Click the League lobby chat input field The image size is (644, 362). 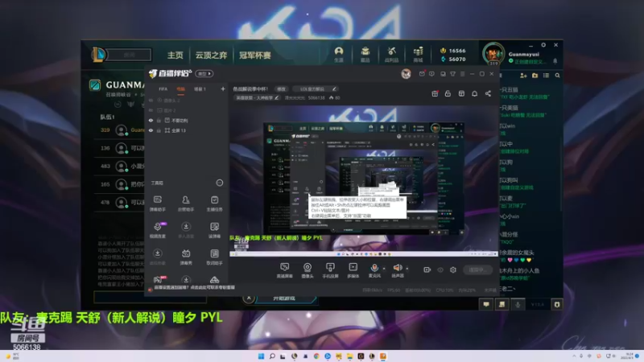(151, 297)
